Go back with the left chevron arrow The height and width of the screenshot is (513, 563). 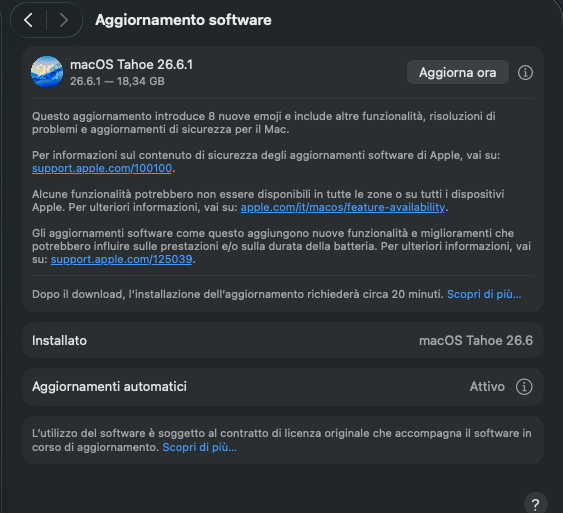pos(29,20)
